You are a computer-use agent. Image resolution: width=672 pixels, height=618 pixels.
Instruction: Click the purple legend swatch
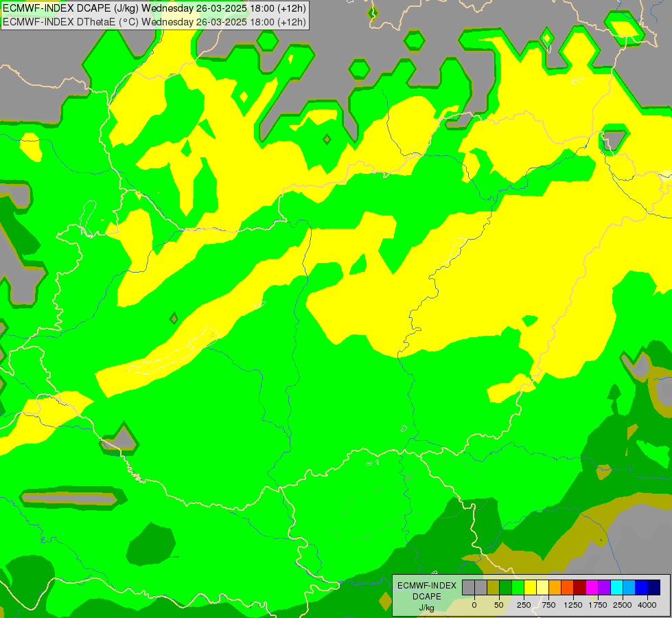point(604,588)
